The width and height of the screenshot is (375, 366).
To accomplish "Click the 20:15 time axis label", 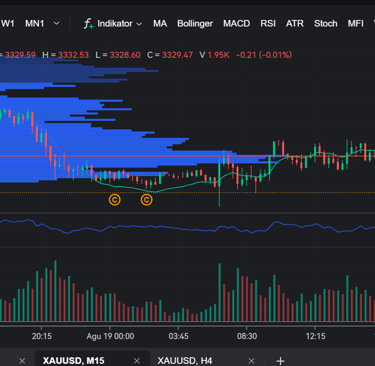I will tap(42, 336).
